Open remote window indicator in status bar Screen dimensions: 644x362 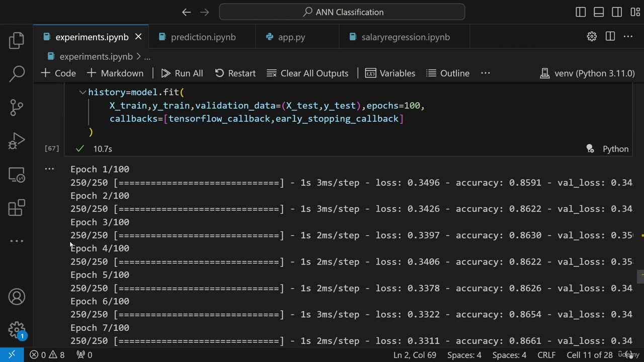(12, 354)
